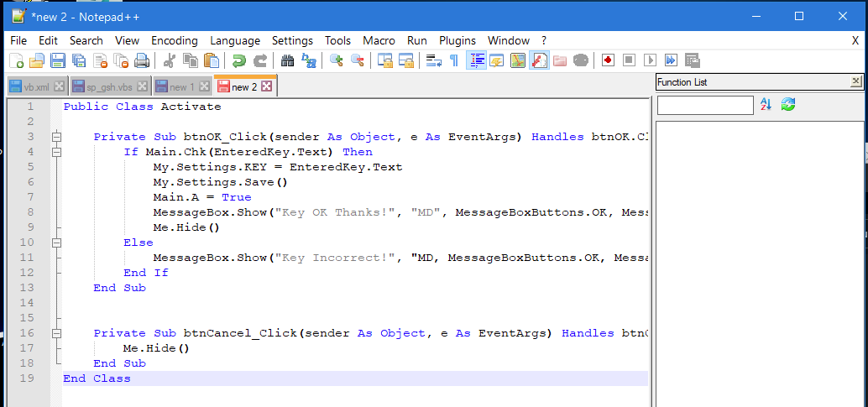
Task: Click the Close All documents toolbar icon
Action: coord(121,60)
